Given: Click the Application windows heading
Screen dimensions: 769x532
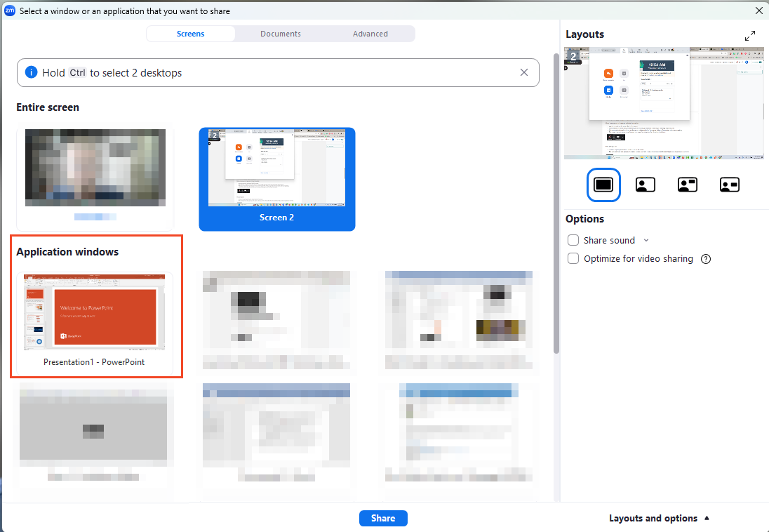Looking at the screenshot, I should (x=67, y=252).
